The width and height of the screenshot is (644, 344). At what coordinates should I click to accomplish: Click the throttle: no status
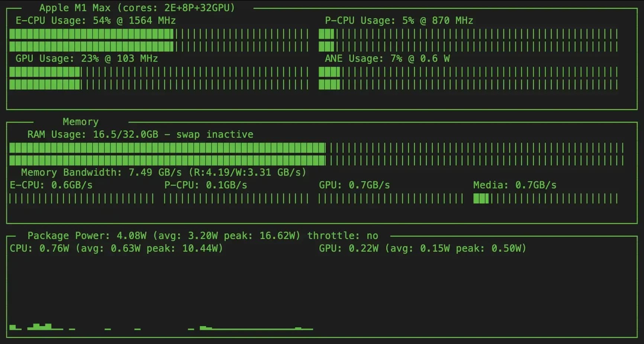click(342, 236)
